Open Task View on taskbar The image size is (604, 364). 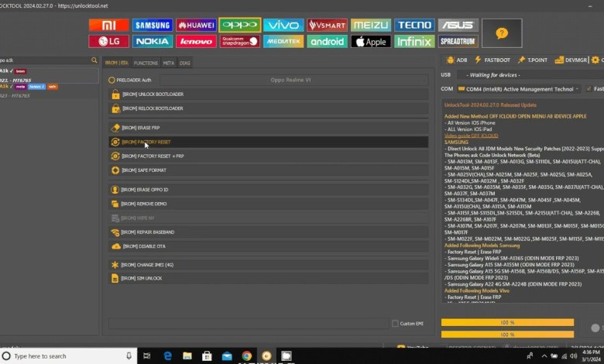(x=147, y=356)
